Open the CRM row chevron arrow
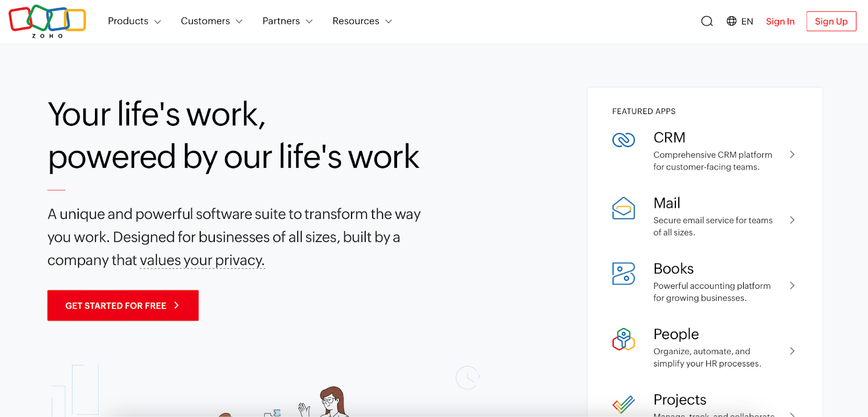The height and width of the screenshot is (417, 868). click(792, 155)
